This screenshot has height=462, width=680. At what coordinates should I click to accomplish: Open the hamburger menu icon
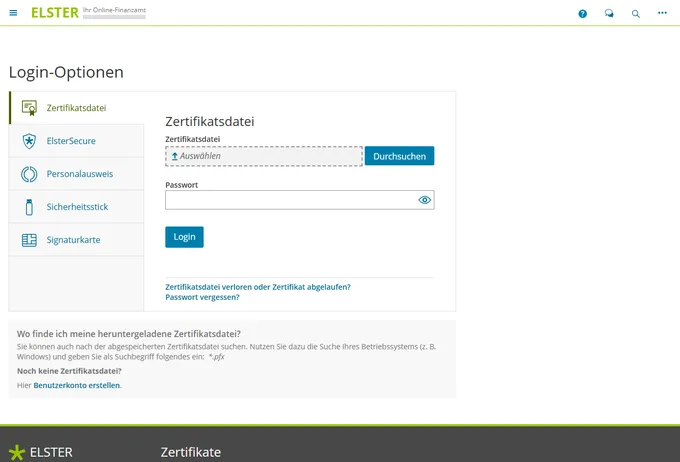point(13,13)
